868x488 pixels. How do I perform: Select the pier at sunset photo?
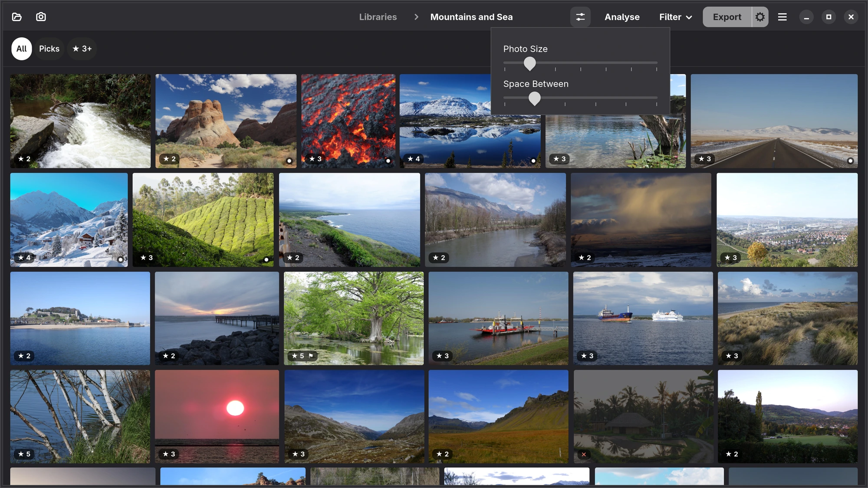click(x=217, y=318)
